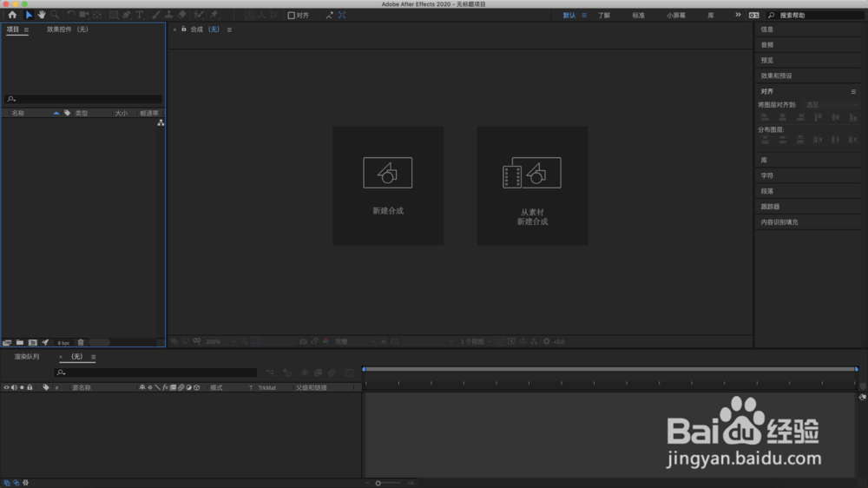Select the Clone Stamp tool
This screenshot has height=488, width=868.
pyautogui.click(x=169, y=15)
